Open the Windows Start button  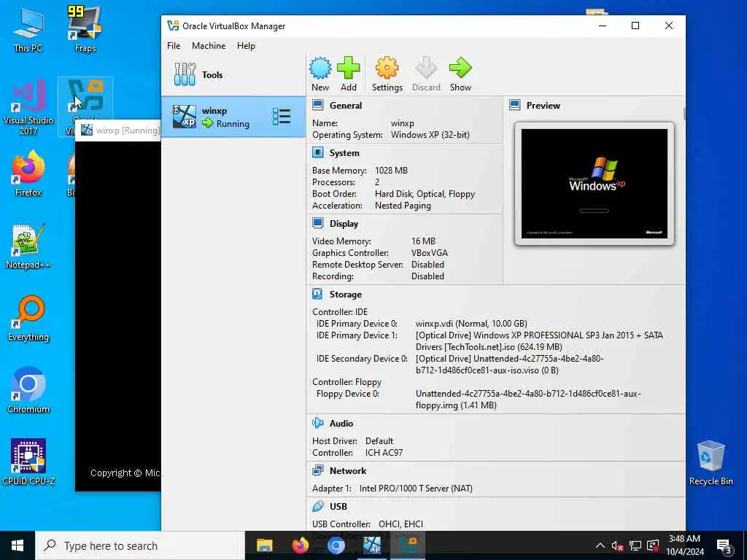(x=18, y=545)
